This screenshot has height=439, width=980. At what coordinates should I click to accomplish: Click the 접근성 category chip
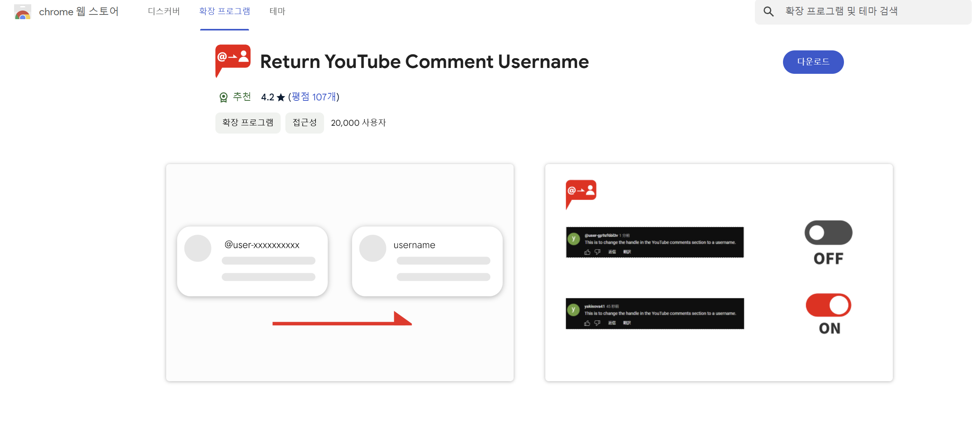(305, 123)
